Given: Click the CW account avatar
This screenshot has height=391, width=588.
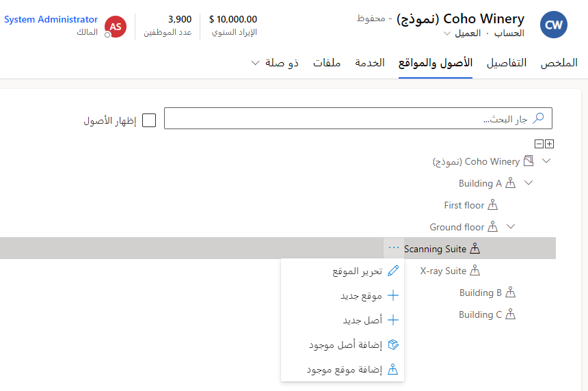Looking at the screenshot, I should [x=554, y=25].
